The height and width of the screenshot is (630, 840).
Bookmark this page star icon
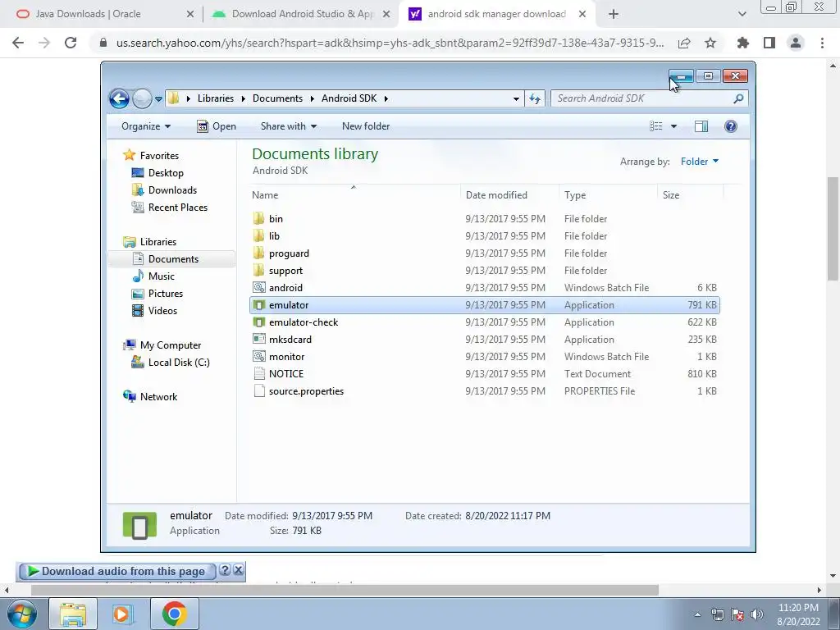click(x=710, y=43)
